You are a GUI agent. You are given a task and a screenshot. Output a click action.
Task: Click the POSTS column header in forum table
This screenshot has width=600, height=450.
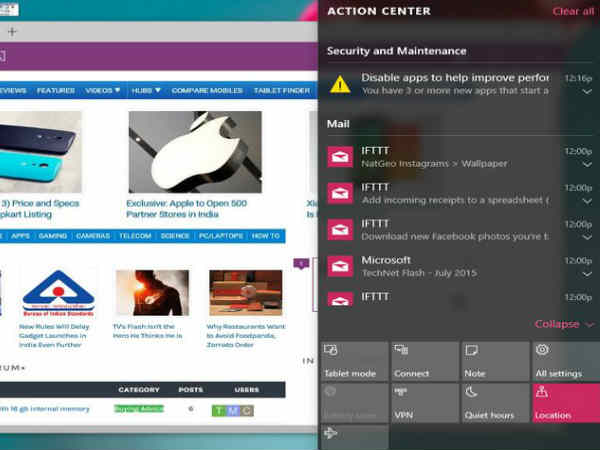[191, 390]
